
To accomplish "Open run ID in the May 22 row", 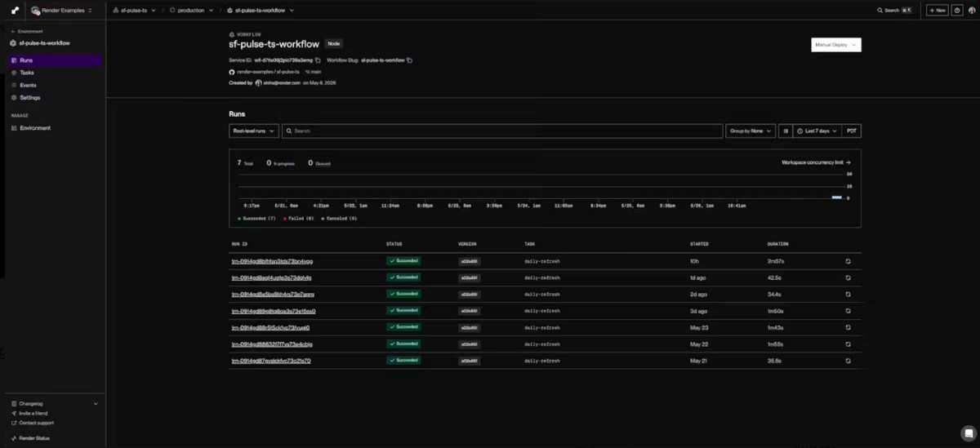I will (271, 344).
